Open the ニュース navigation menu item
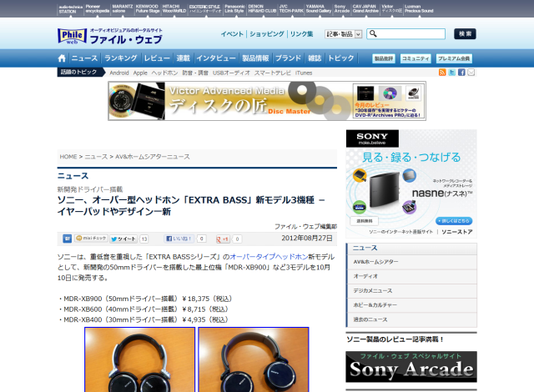This screenshot has width=534, height=392. (84, 58)
